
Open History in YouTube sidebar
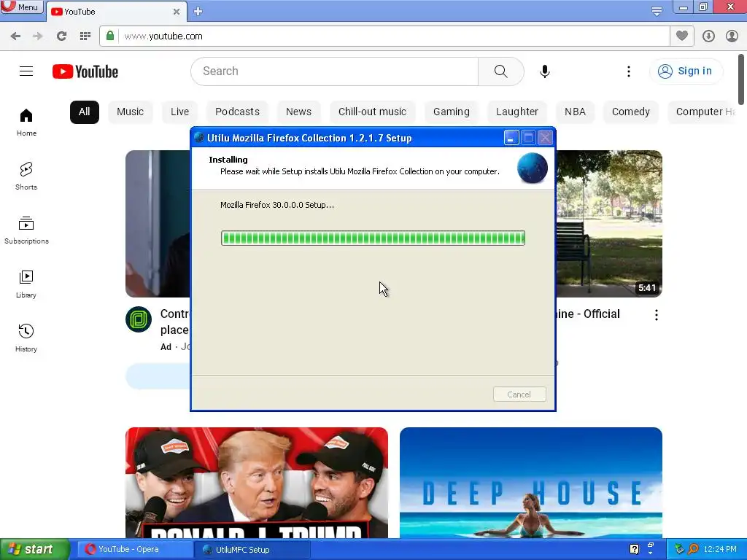[x=26, y=338]
